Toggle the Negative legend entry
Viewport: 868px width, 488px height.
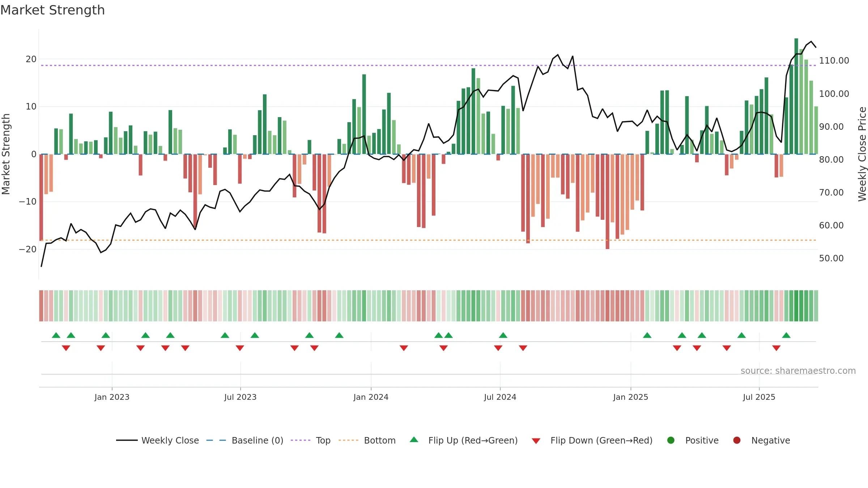click(x=761, y=440)
